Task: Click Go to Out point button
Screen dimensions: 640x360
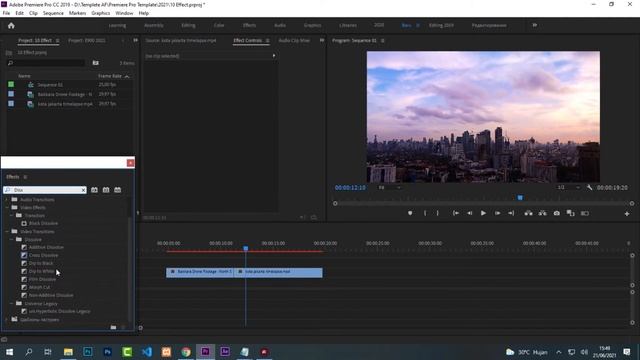Action: (x=511, y=213)
